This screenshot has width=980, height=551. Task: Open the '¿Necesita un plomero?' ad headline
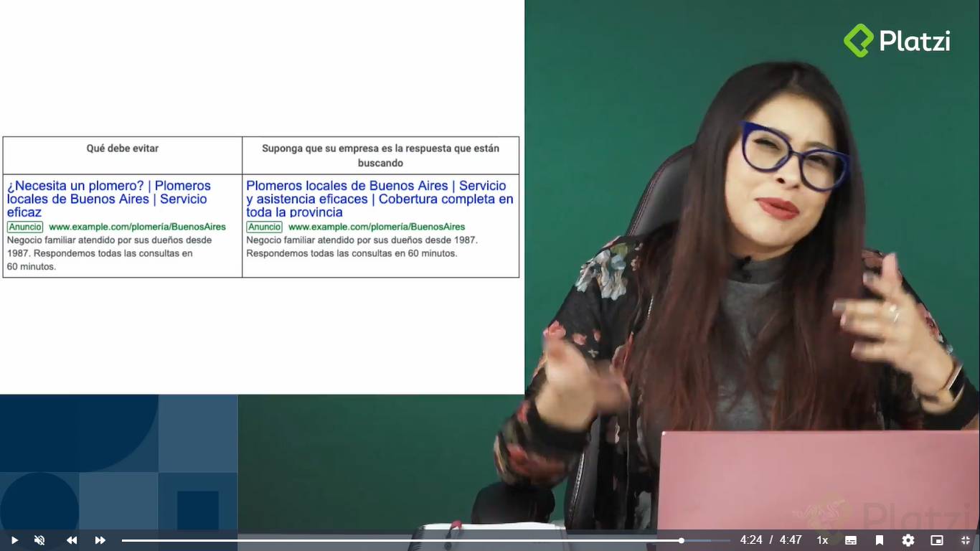106,199
